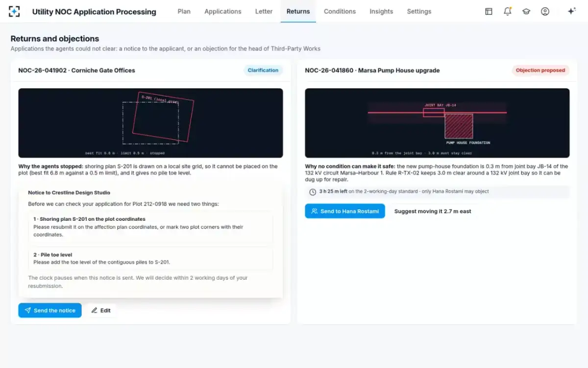This screenshot has width=588, height=368.
Task: Click the Returns and objections heading
Action: [55, 38]
